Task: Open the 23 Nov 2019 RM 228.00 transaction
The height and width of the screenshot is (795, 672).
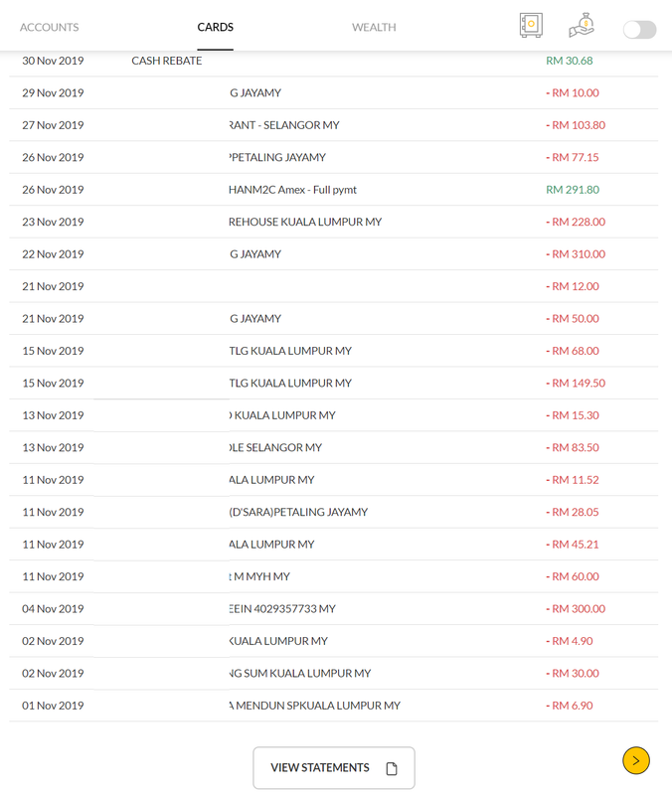Action: click(x=334, y=222)
